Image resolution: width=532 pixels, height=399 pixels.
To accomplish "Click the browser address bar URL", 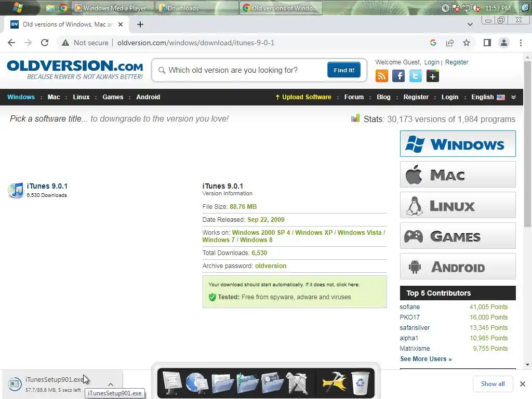I will tap(196, 43).
